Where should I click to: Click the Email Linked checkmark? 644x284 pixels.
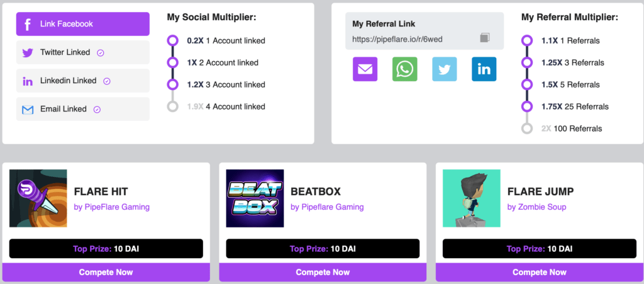[97, 110]
